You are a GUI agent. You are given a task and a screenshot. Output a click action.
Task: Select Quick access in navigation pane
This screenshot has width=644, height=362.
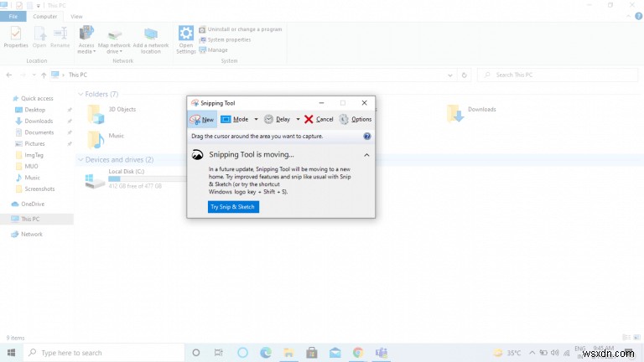pyautogui.click(x=33, y=99)
